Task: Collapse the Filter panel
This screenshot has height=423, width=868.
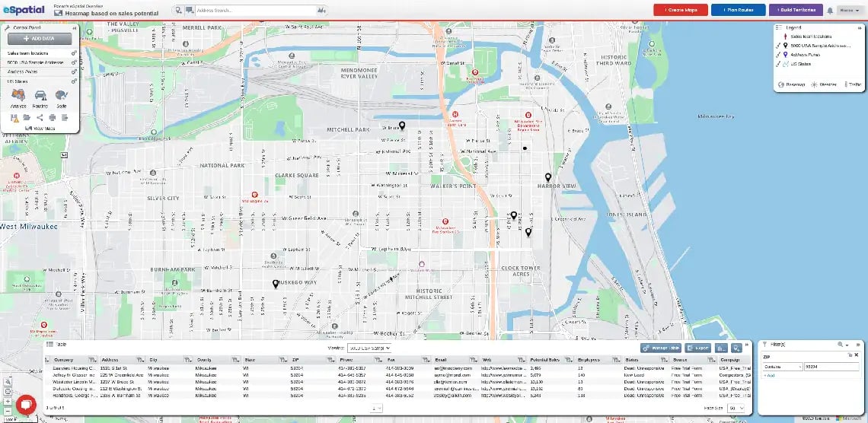Action: pyautogui.click(x=857, y=345)
